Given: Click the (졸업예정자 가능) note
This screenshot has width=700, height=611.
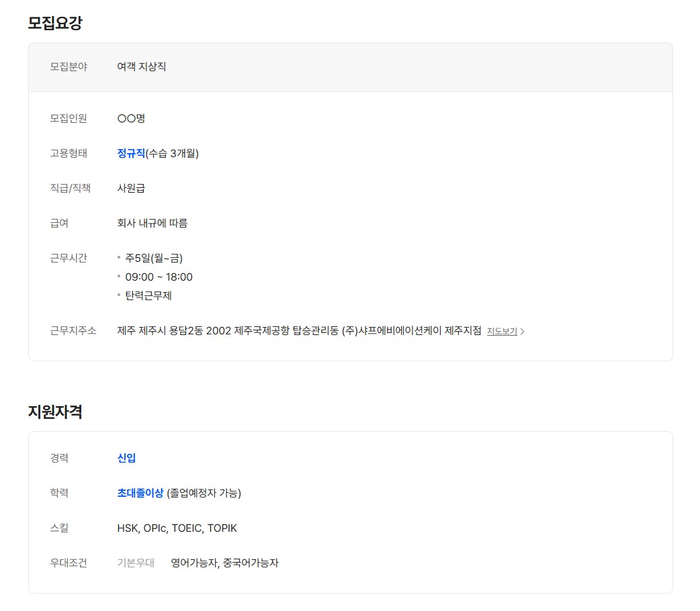Looking at the screenshot, I should 204,493.
